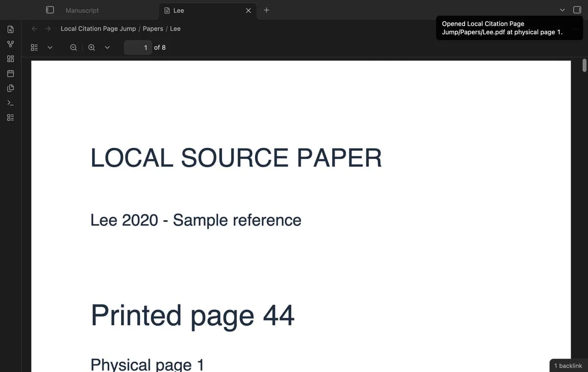The height and width of the screenshot is (372, 588).
Task: Toggle the left sidebar panel
Action: click(x=49, y=10)
